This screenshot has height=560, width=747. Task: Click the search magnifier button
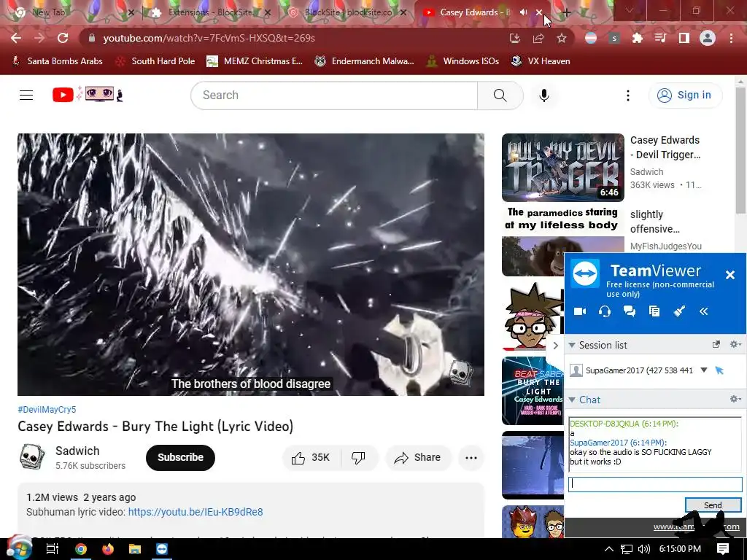click(x=500, y=96)
